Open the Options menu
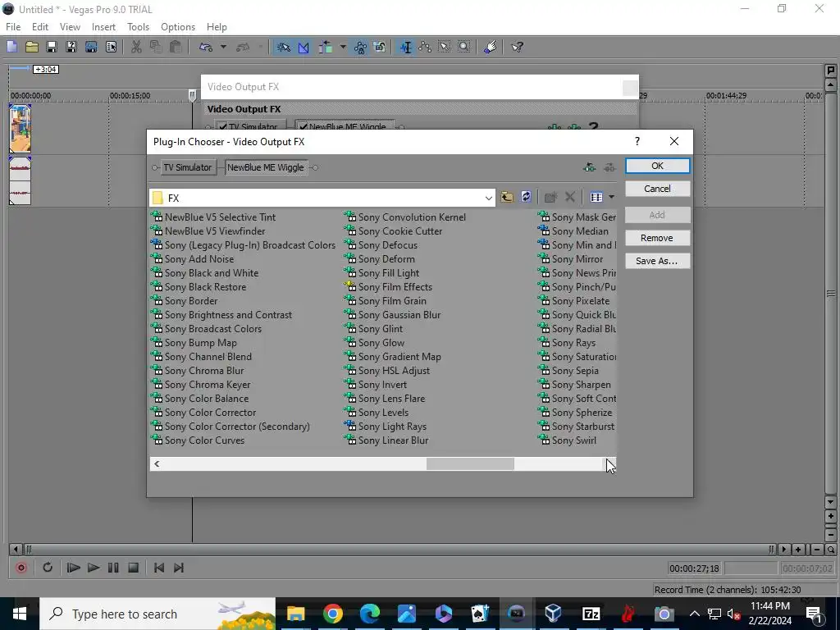840x630 pixels. pos(178,27)
